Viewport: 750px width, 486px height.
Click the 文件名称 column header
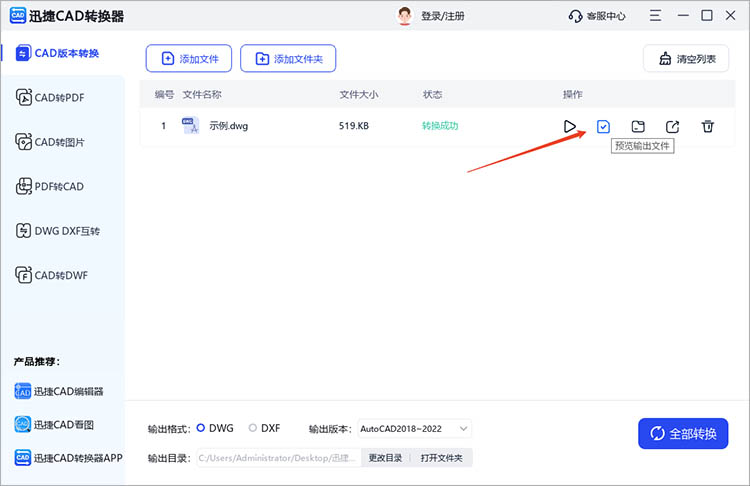(202, 94)
